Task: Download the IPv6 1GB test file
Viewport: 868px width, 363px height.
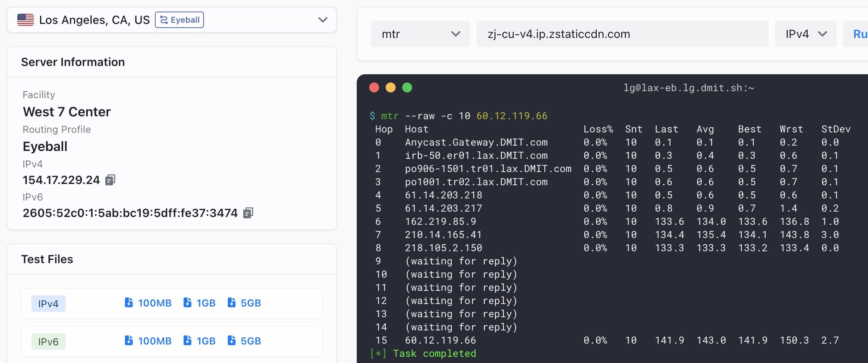Action: (x=200, y=341)
